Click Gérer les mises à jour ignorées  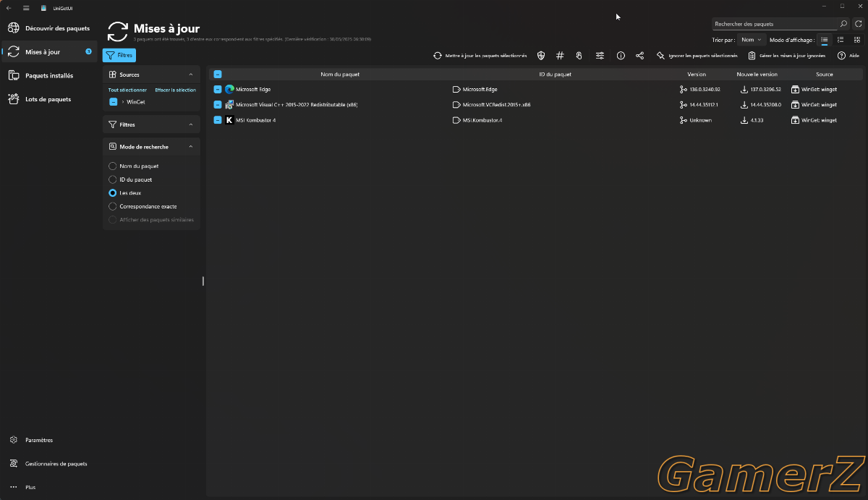[x=786, y=56]
